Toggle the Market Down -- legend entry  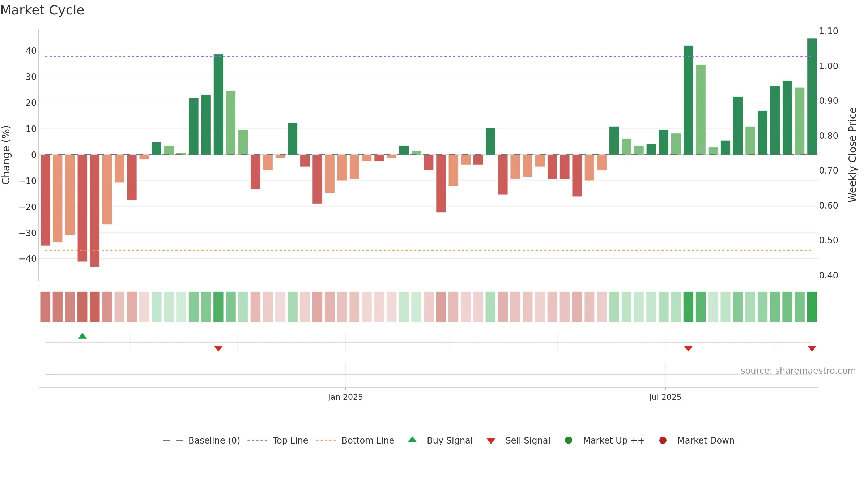701,440
